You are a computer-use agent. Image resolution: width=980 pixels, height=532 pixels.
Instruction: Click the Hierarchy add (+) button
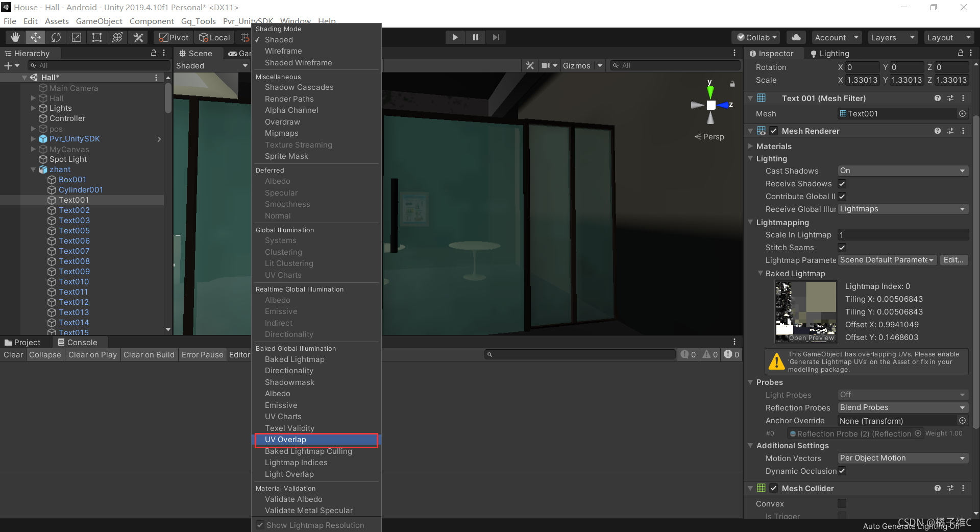click(x=11, y=65)
